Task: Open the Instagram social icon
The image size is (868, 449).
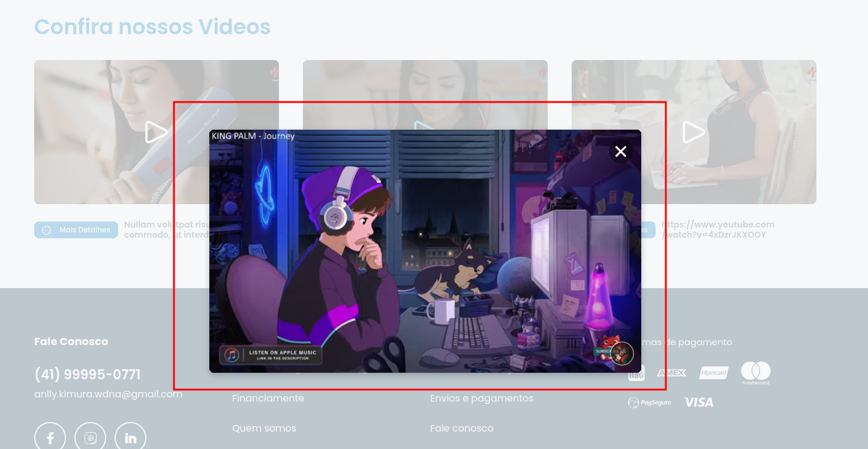Action: coord(90,438)
